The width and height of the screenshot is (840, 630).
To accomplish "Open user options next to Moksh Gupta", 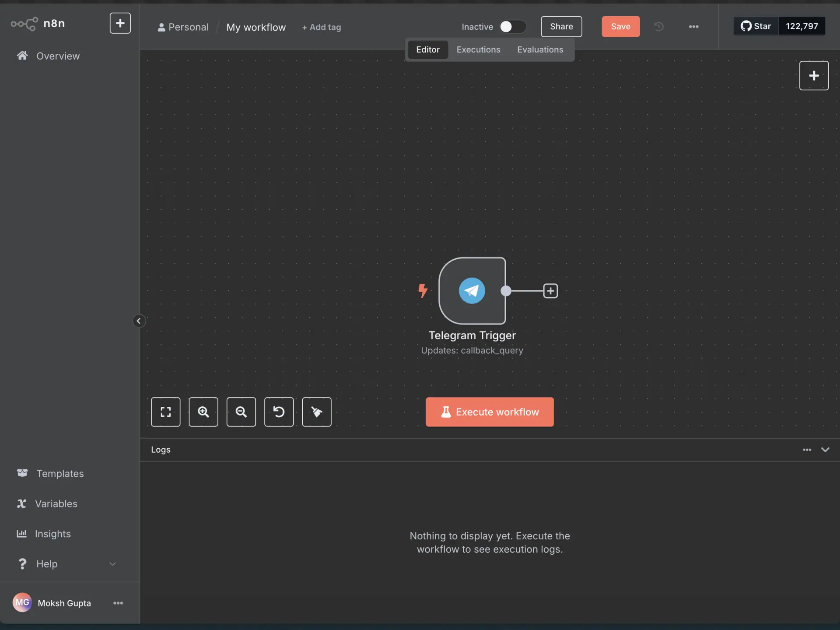I will [118, 603].
